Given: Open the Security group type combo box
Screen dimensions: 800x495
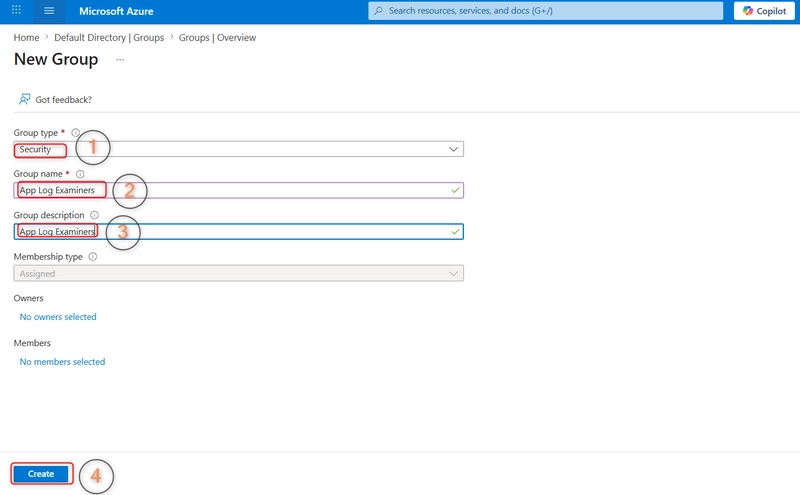Looking at the screenshot, I should pyautogui.click(x=239, y=150).
